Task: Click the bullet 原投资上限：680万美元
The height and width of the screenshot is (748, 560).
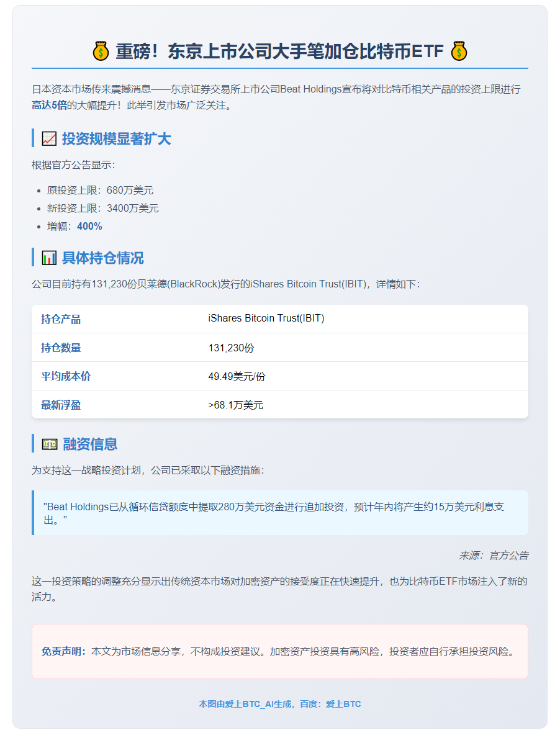Action: (100, 190)
